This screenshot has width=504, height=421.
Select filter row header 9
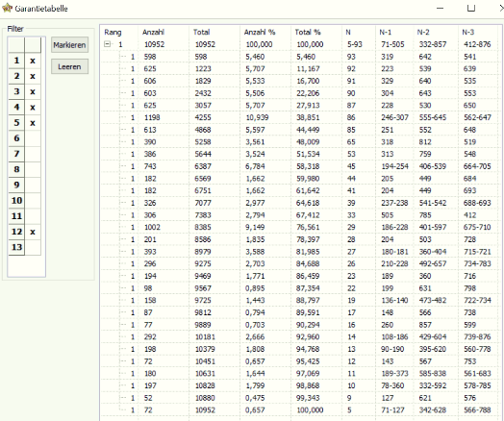point(16,185)
